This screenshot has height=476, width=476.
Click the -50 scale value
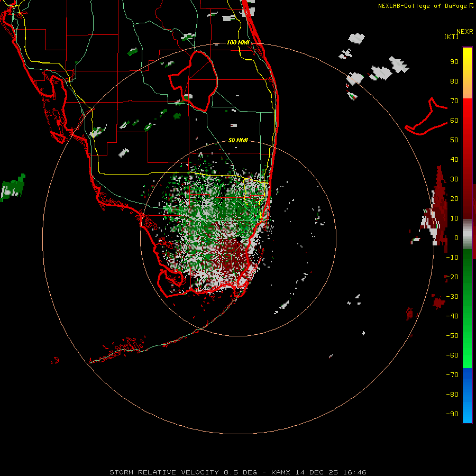tap(452, 335)
